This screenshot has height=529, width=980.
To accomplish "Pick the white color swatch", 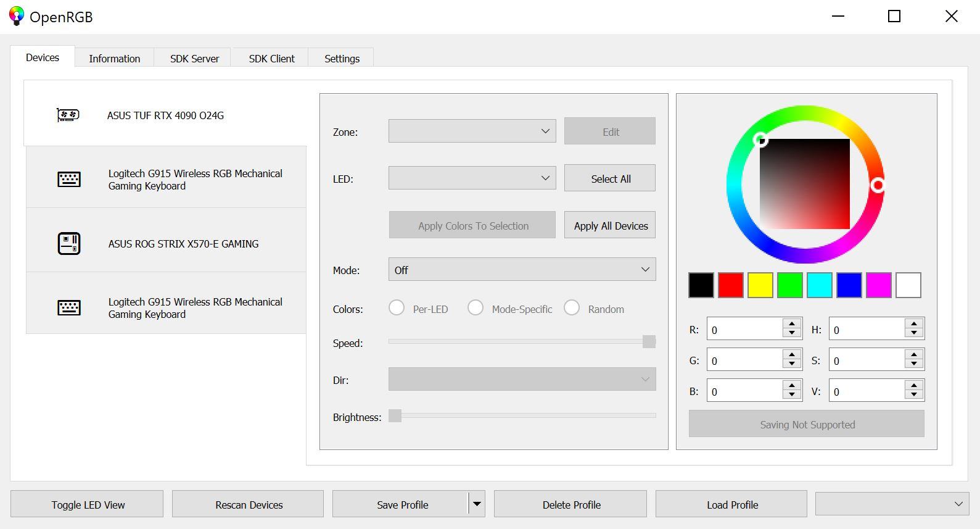I will (908, 285).
